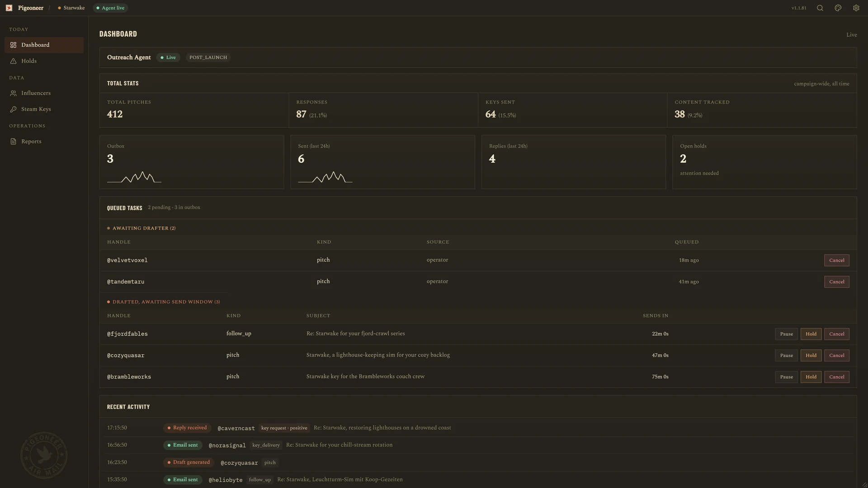Click the @norasignal handle
This screenshot has height=488, width=868.
click(227, 446)
